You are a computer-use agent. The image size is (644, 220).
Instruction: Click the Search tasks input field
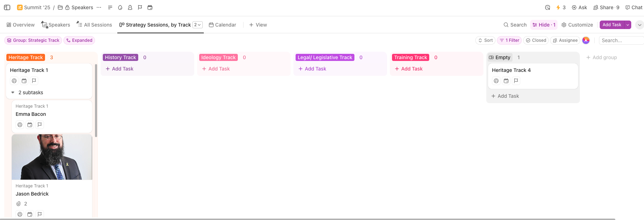click(x=620, y=40)
